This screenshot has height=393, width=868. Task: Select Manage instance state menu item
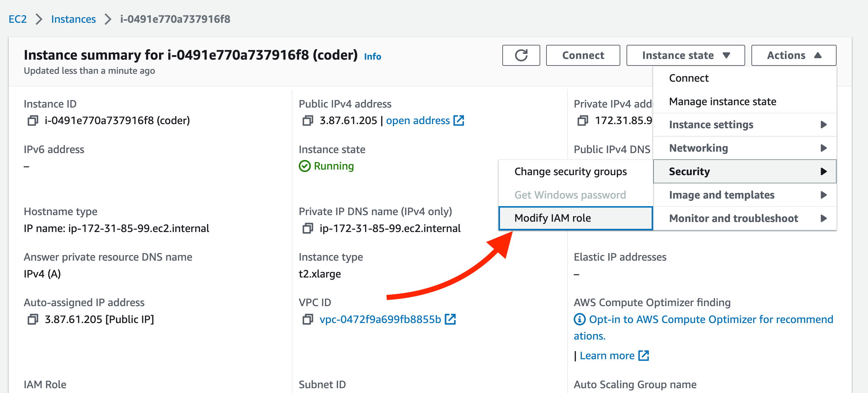(722, 102)
